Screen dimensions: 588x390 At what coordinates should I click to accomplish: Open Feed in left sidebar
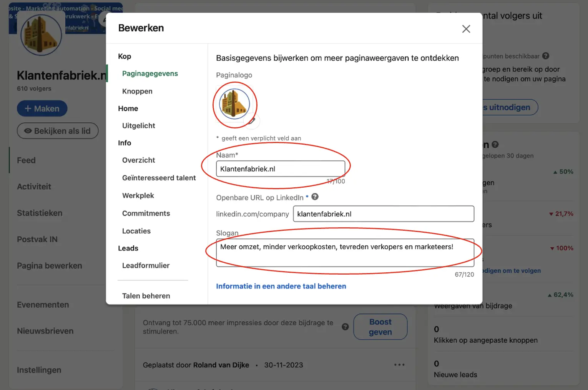(26, 160)
